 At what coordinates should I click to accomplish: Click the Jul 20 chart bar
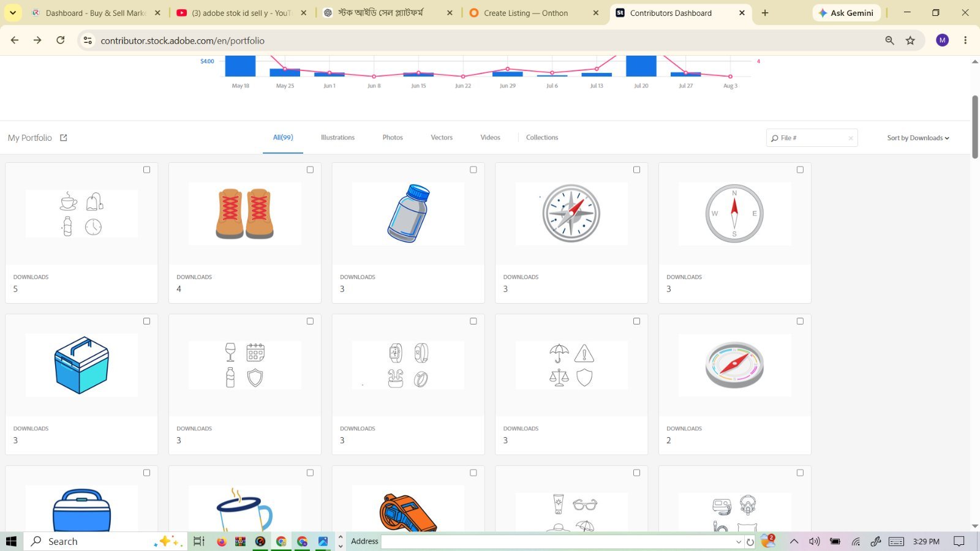pos(641,66)
